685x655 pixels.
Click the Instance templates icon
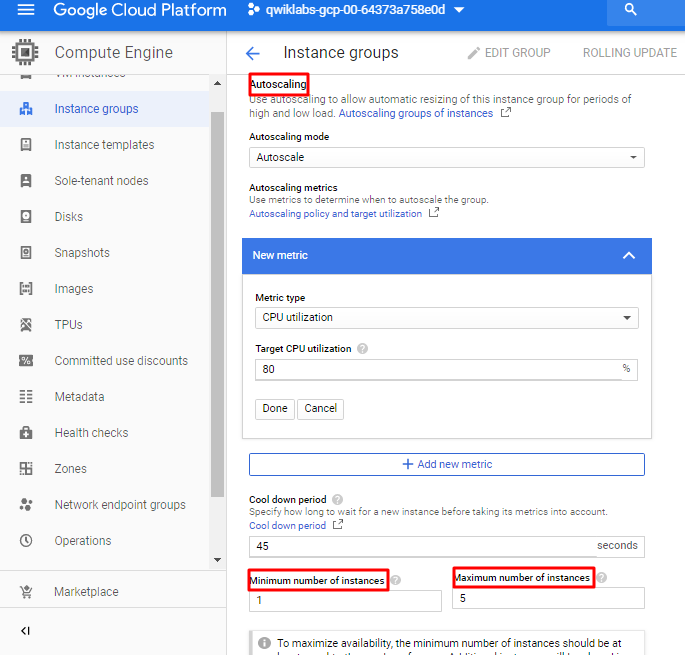(26, 145)
